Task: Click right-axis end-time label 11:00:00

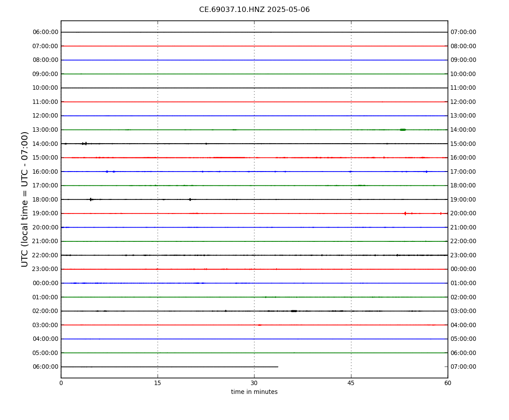Action: (x=463, y=88)
